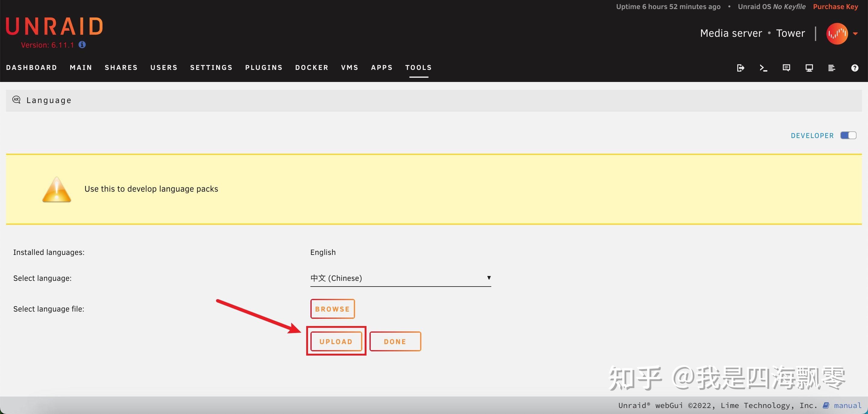
Task: Click the Upload button
Action: coord(336,342)
